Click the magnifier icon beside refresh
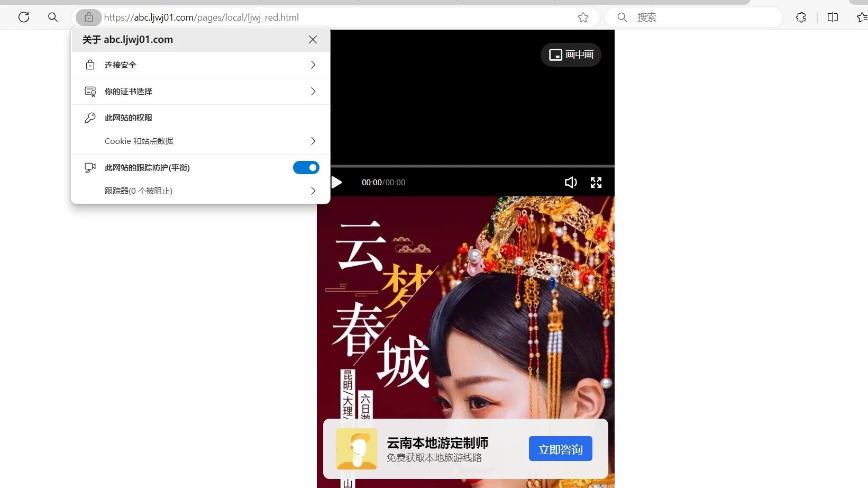 pos(52,17)
